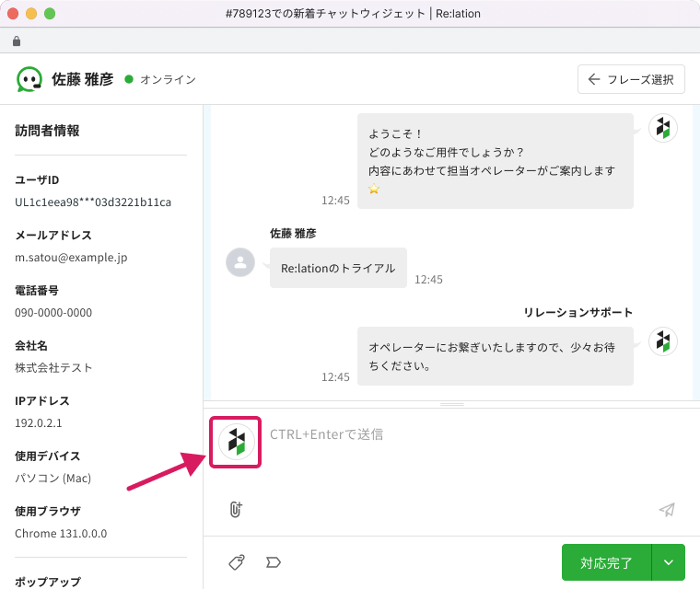
Task: Click the email address m.satou@example.jp
Action: [x=71, y=258]
